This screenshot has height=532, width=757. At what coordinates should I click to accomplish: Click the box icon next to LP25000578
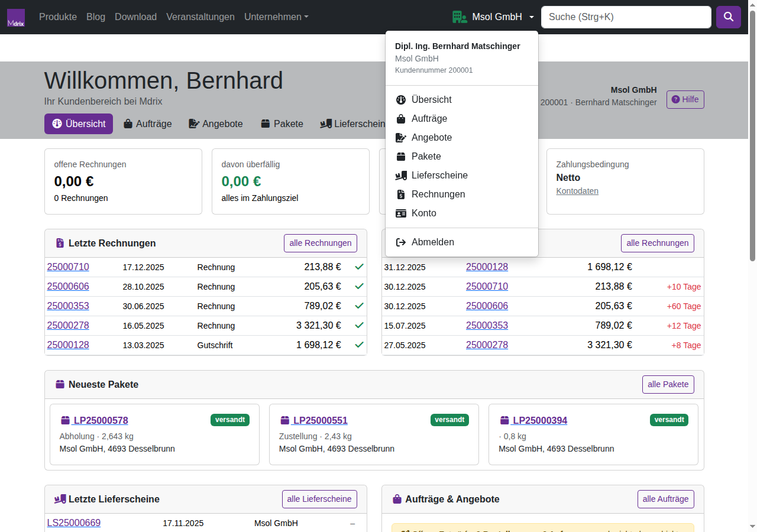[65, 420]
